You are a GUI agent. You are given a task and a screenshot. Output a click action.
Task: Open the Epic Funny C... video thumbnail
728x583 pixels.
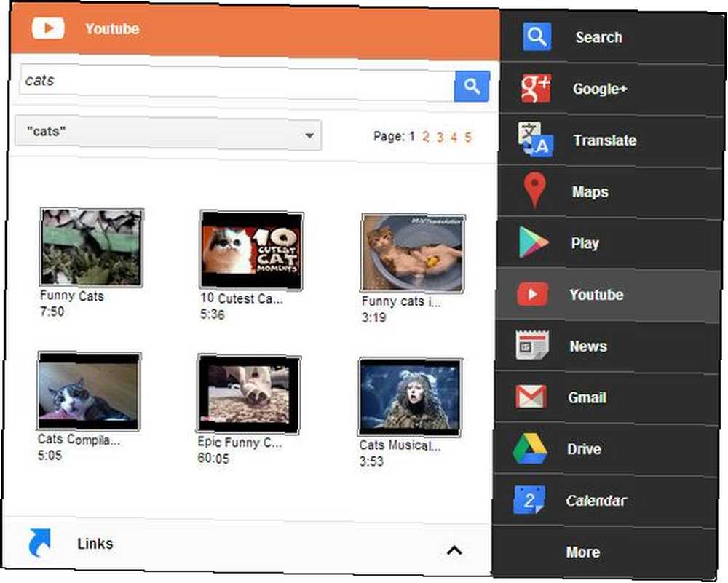click(x=249, y=394)
